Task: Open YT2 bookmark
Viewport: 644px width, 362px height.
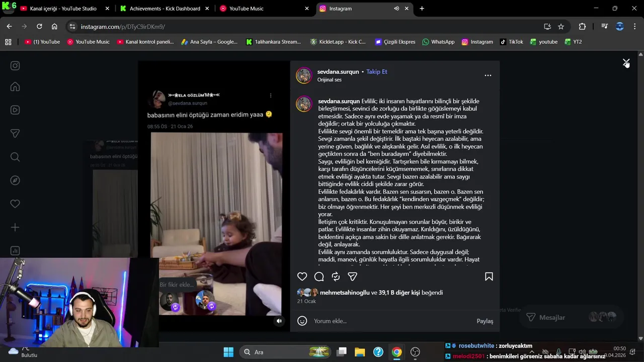Action: (573, 42)
